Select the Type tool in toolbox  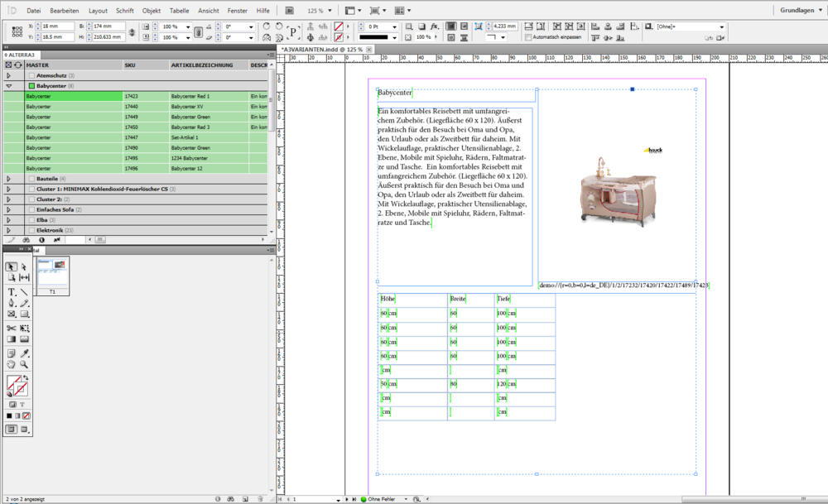(x=12, y=292)
